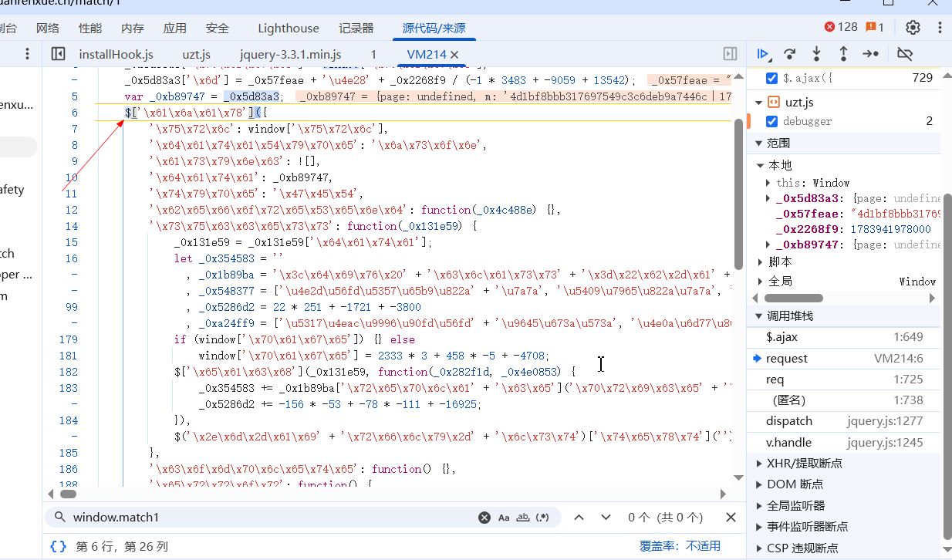
Task: Toggle match whole word option
Action: click(x=523, y=518)
